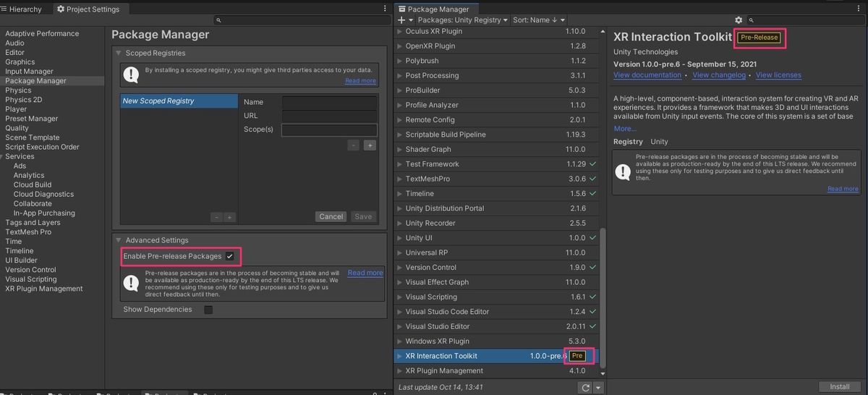Click Read more in Scoped Registries warning
Image resolution: width=868 pixels, height=395 pixels.
tap(360, 81)
